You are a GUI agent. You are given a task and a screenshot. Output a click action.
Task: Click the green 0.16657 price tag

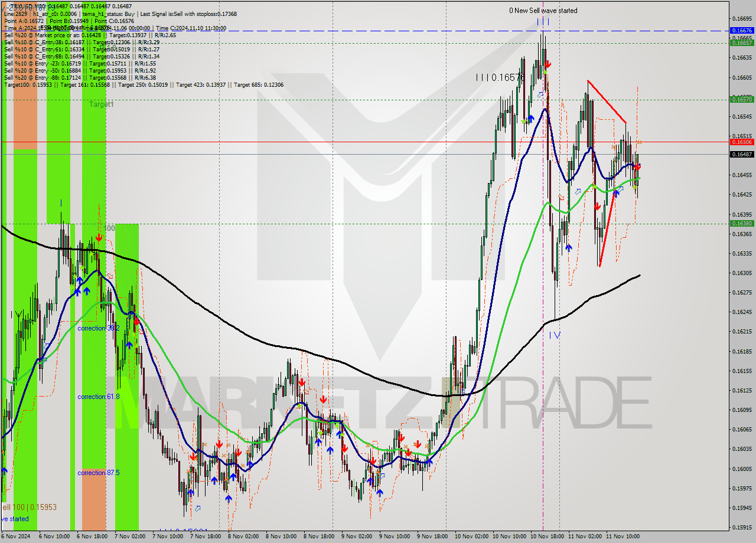(742, 42)
